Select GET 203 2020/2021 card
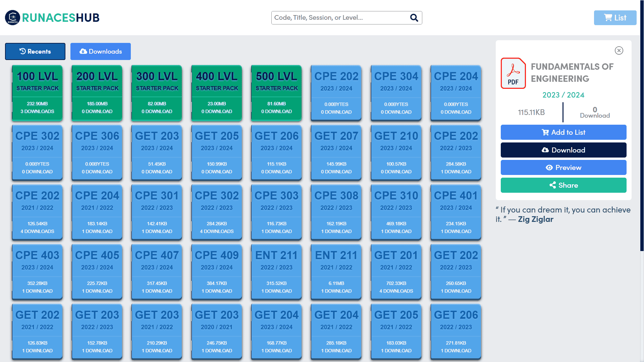This screenshot has height=362, width=644. click(217, 331)
